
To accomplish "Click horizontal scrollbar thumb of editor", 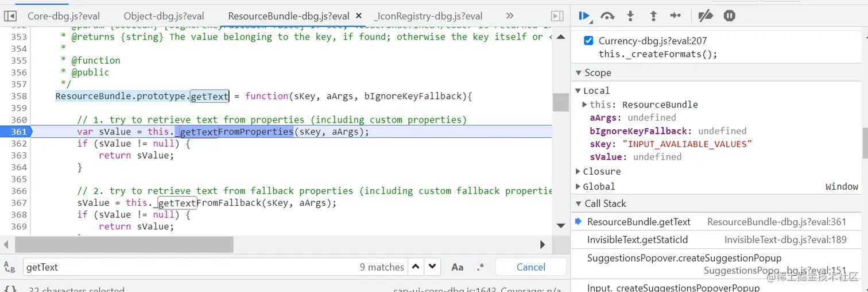I will [x=124, y=245].
